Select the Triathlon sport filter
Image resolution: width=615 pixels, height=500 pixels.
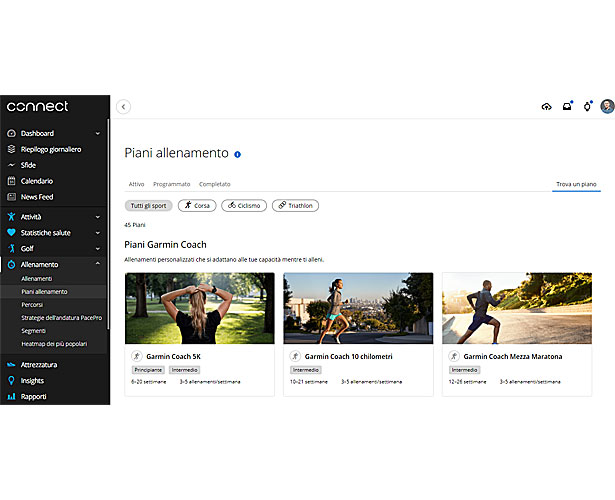click(295, 205)
